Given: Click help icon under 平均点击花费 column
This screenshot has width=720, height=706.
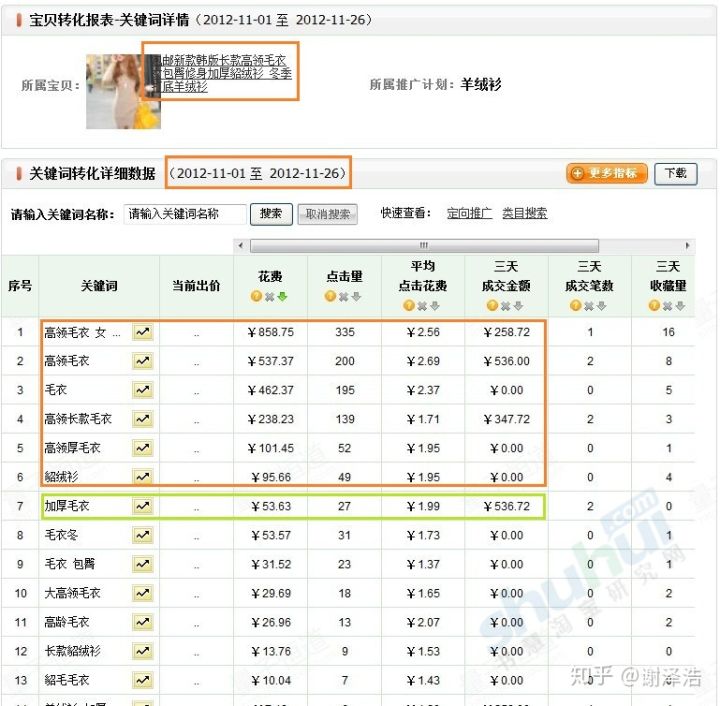Looking at the screenshot, I should click(x=408, y=306).
